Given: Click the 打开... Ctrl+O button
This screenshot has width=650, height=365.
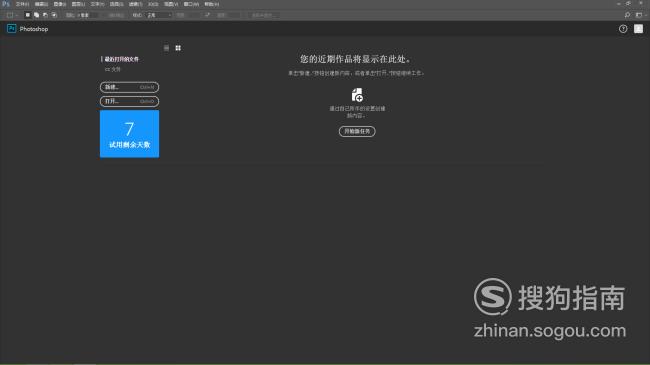Looking at the screenshot, I should pos(129,101).
